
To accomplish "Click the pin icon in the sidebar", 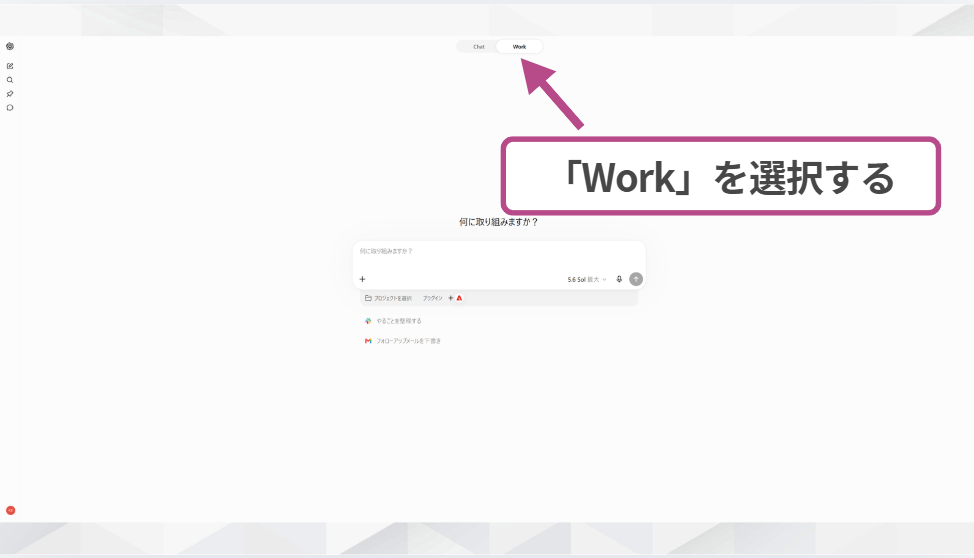I will 10,94.
